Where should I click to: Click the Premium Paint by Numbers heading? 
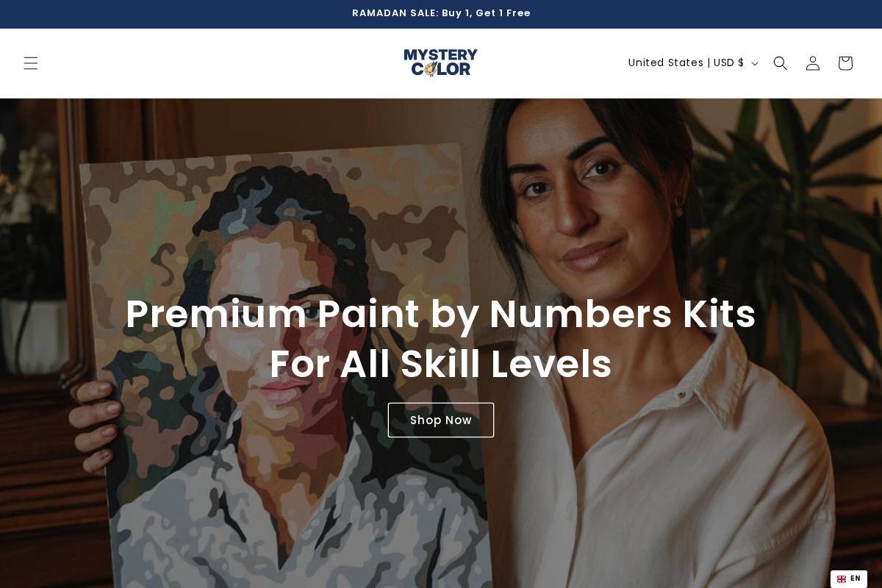tap(441, 315)
